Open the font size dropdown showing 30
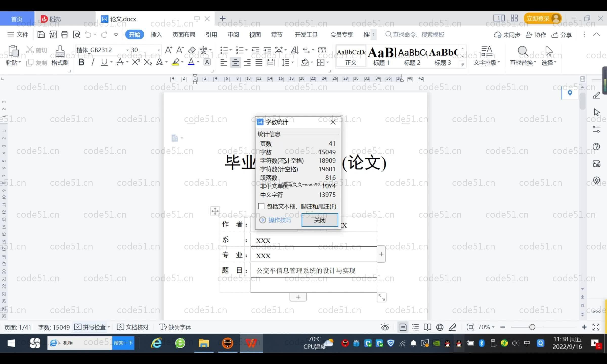 click(159, 50)
